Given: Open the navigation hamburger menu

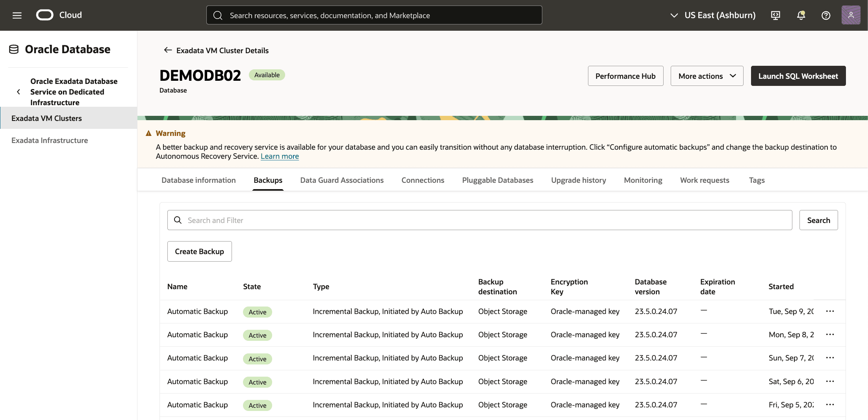Looking at the screenshot, I should 17,15.
